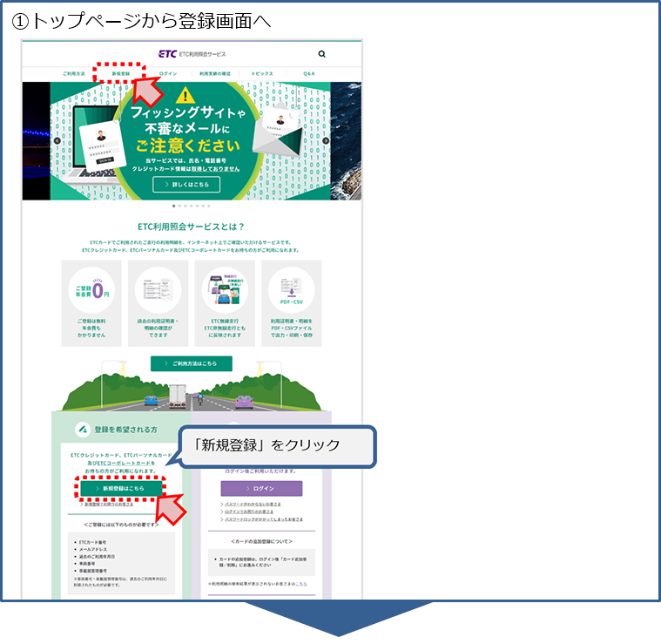Open 利用実績の確認 navigation menu item
The height and width of the screenshot is (644, 661).
[x=215, y=74]
